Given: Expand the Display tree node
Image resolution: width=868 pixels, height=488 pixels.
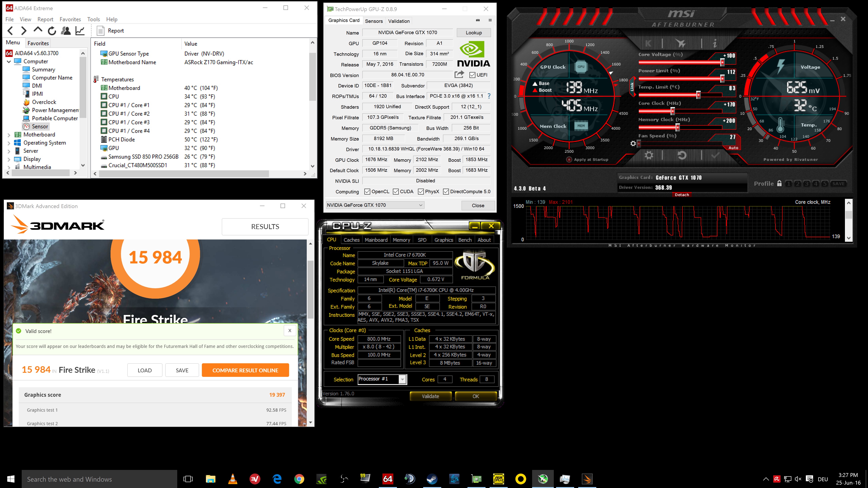Looking at the screenshot, I should click(x=9, y=159).
